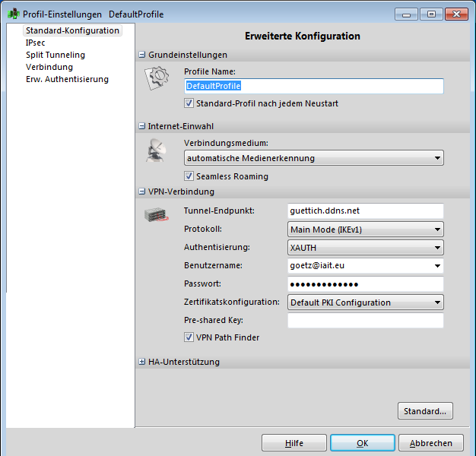Go to Erw. Authentisierung page

tap(67, 80)
